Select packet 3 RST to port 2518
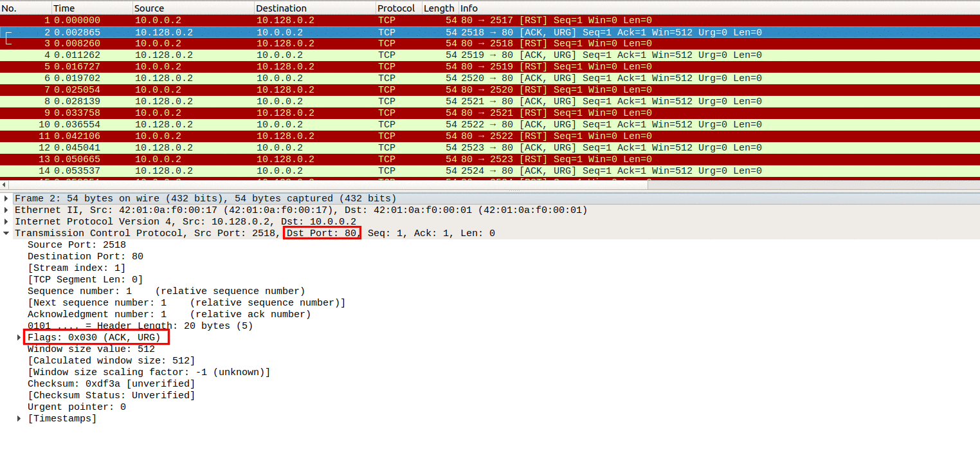 [x=490, y=44]
